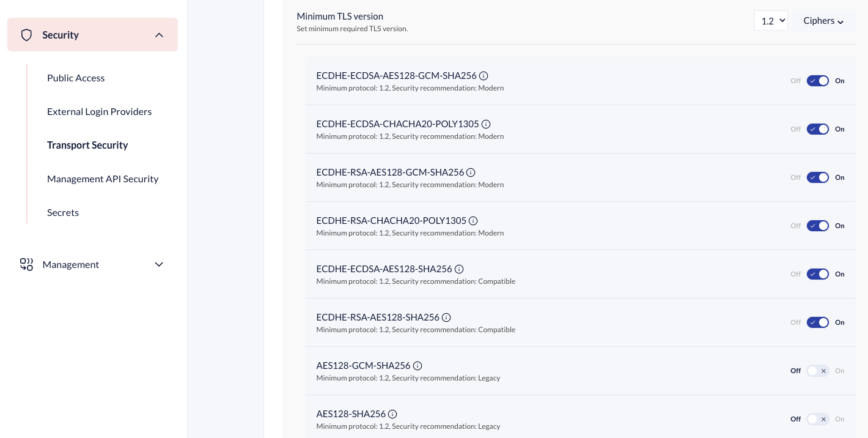Click info icon next to ECDHE-ECDSA-CHACHA20-POLY1305
868x438 pixels.
click(486, 124)
